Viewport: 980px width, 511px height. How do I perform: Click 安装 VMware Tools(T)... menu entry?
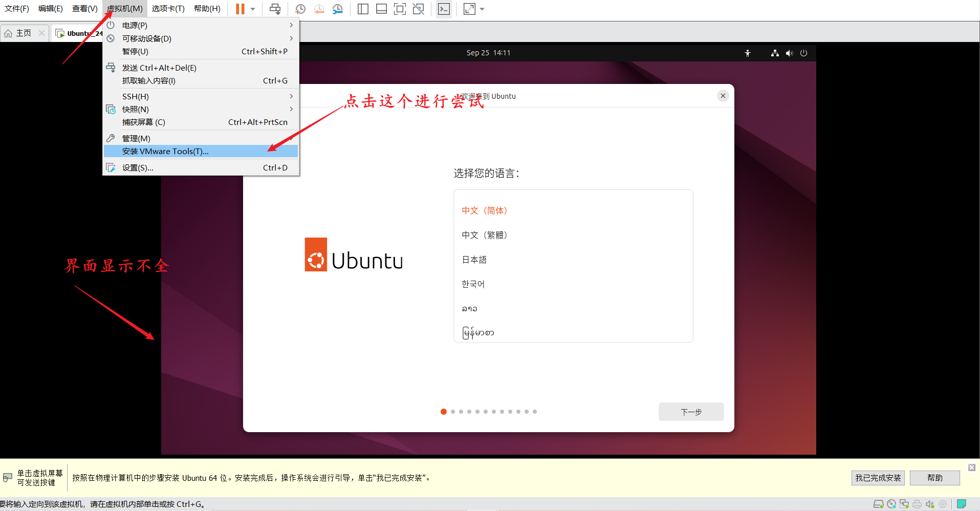[x=201, y=151]
